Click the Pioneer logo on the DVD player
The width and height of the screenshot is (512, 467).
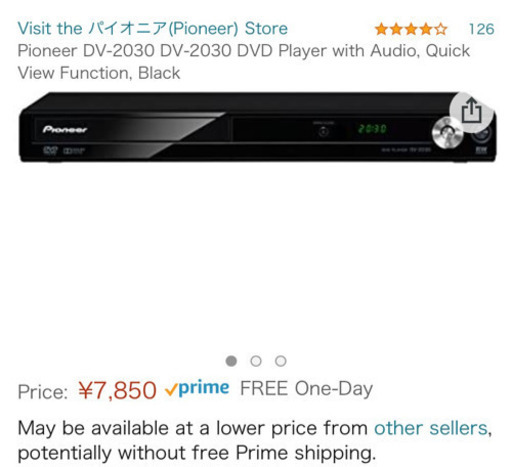[x=65, y=129]
